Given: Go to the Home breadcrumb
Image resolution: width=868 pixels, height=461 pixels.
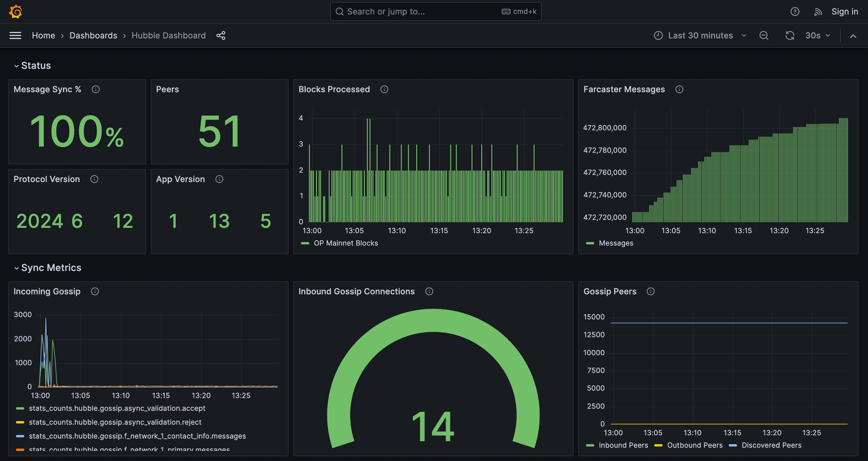Looking at the screenshot, I should 43,35.
